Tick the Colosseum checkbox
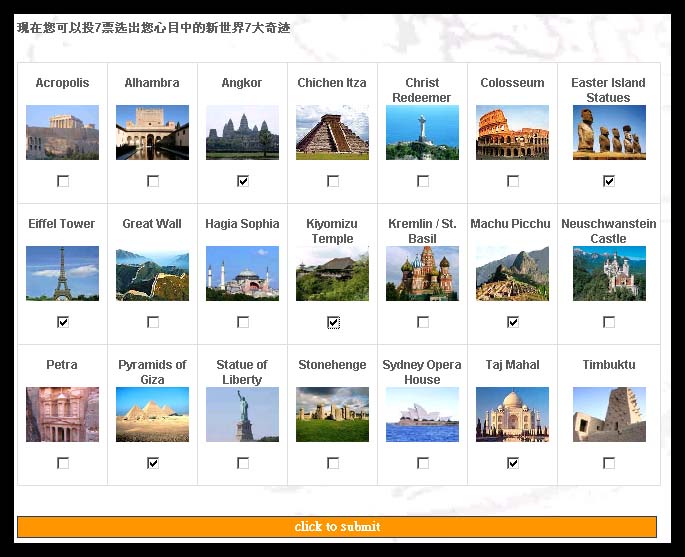 coord(513,181)
